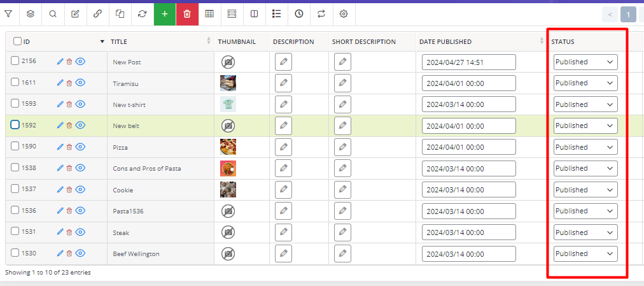Open the settings gear icon in toolbar
Screen dimensions: 644x286
click(344, 13)
